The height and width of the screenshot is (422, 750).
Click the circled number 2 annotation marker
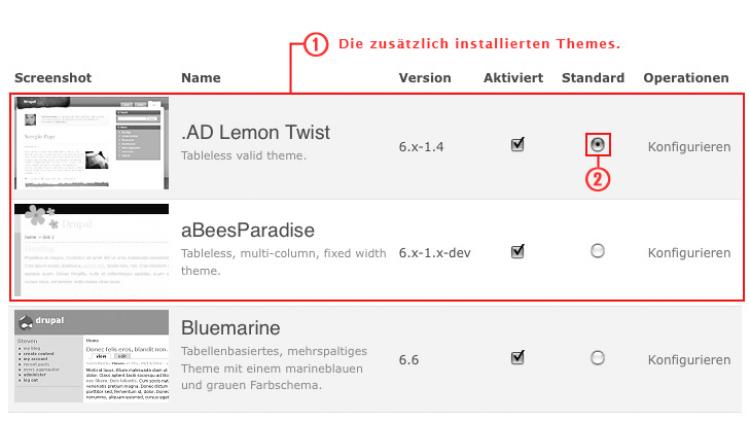597,180
